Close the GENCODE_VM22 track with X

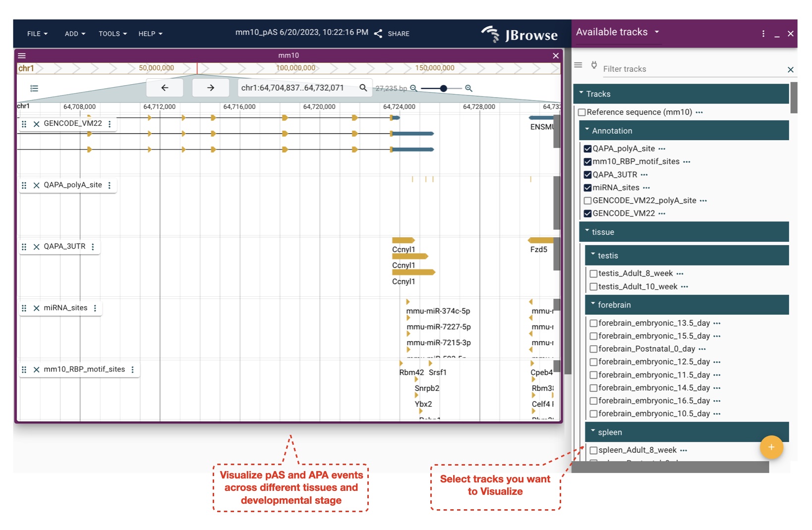click(36, 124)
